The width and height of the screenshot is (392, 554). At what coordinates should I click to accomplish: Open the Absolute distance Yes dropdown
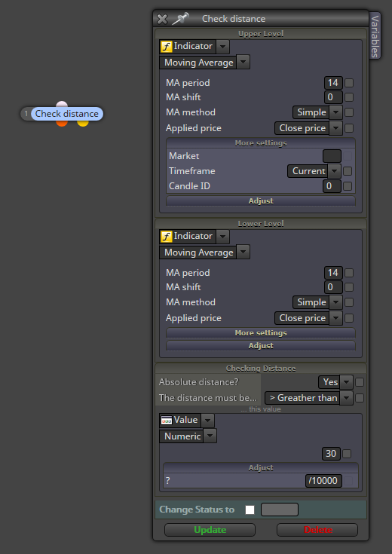(347, 382)
